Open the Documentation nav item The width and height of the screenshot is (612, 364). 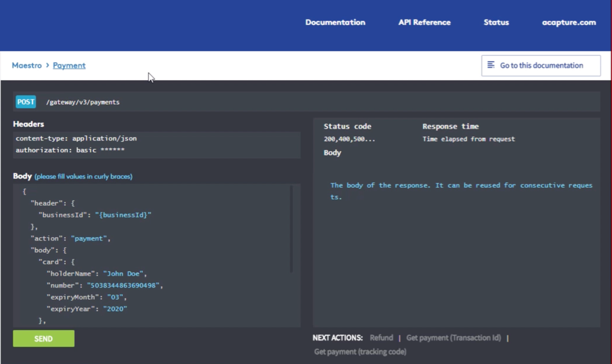[x=335, y=23]
